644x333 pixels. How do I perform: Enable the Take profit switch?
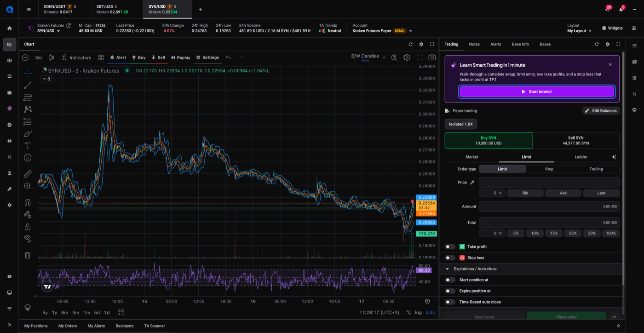click(x=450, y=247)
